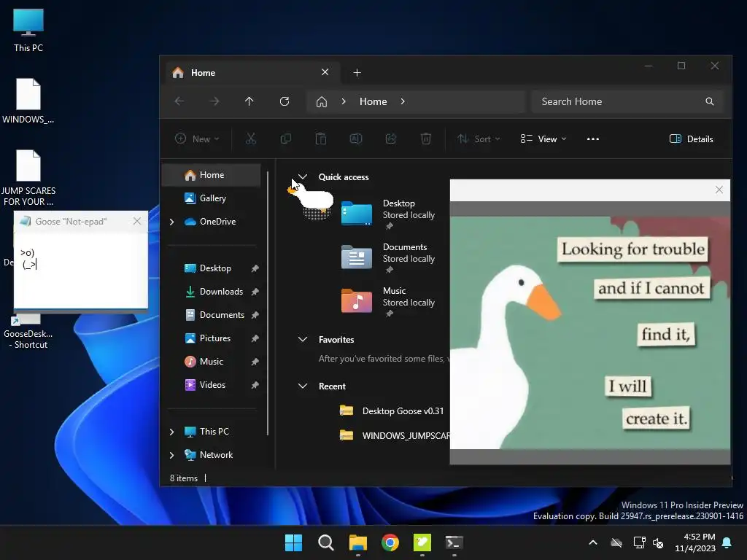
Task: Open Terminal from the taskbar
Action: 454,542
